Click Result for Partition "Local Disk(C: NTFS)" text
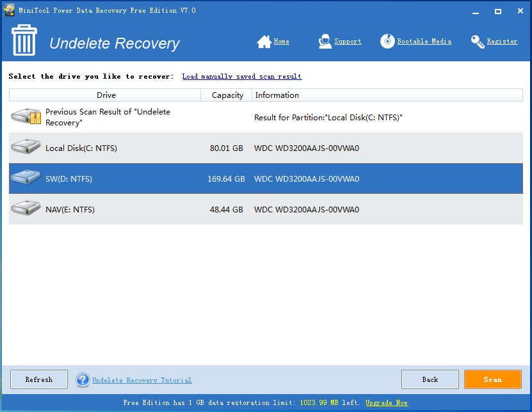 (x=328, y=117)
